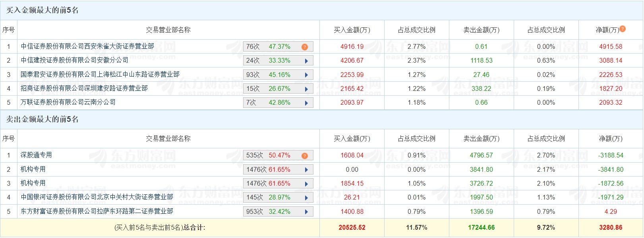Expand arrow for 国泰君安证券上海松江 row

pyautogui.click(x=306, y=75)
